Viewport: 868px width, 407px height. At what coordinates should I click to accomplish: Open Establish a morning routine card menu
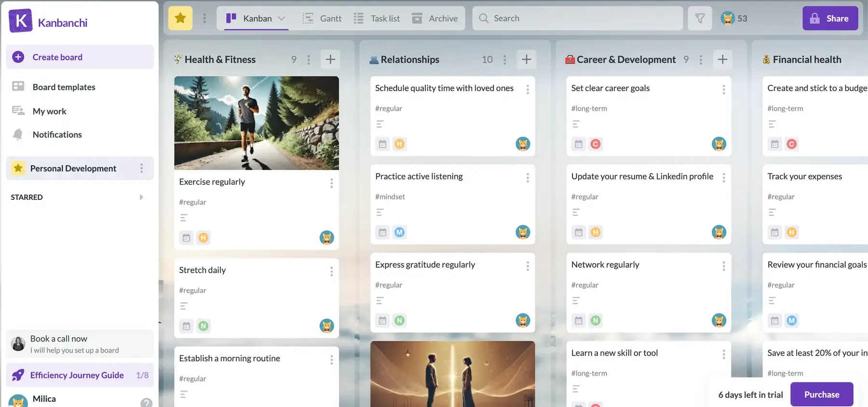[331, 359]
